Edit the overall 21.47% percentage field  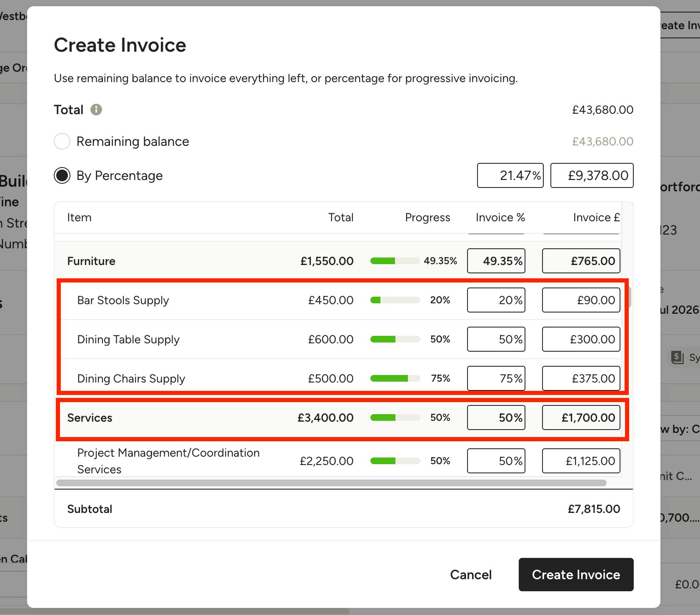[510, 175]
